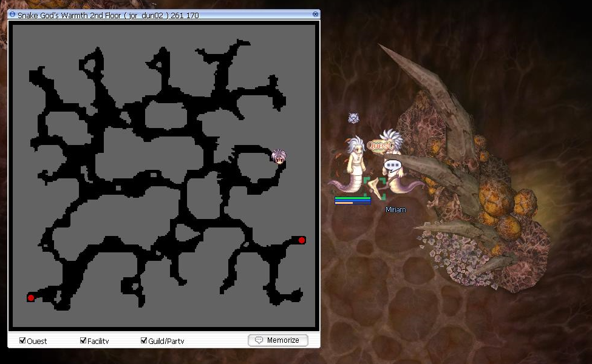
Task: Click the map title "Snake God's Warmth 2nd Floor"
Action: (x=69, y=15)
